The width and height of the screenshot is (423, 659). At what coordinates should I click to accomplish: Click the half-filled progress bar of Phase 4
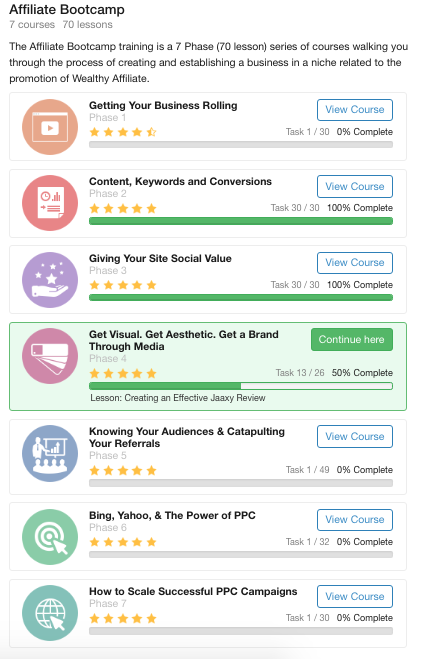click(241, 386)
